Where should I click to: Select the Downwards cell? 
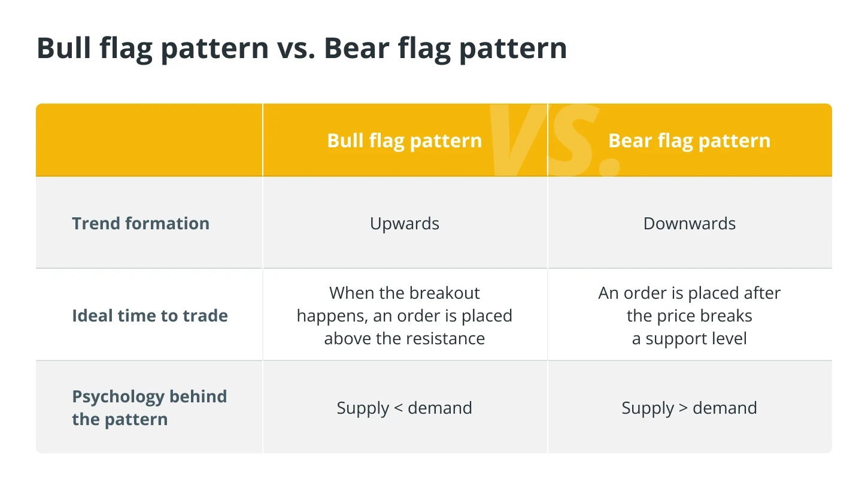click(690, 223)
